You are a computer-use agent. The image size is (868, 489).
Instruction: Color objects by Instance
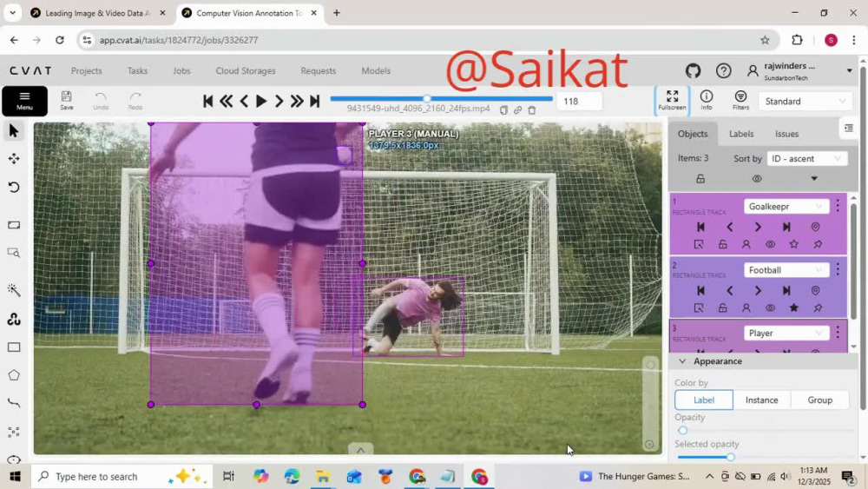pyautogui.click(x=762, y=400)
